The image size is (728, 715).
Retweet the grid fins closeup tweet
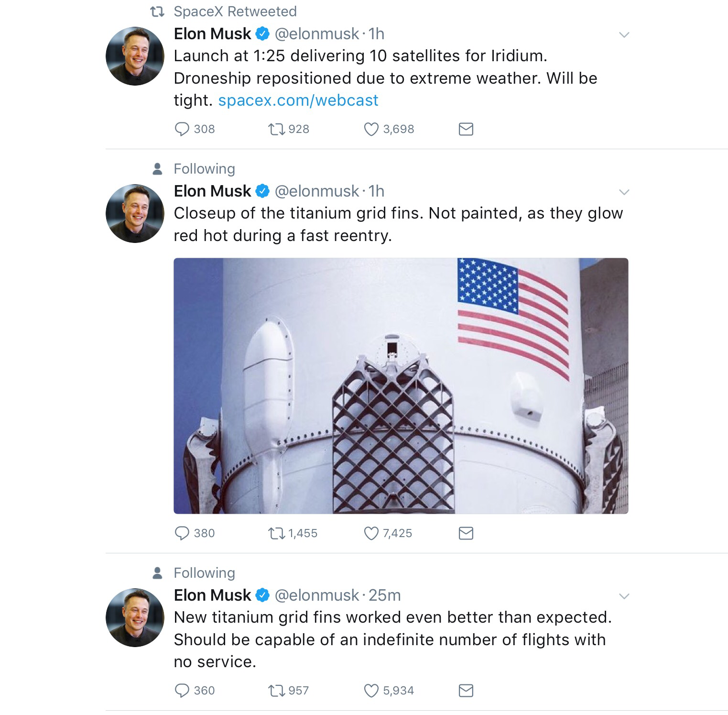tap(276, 533)
